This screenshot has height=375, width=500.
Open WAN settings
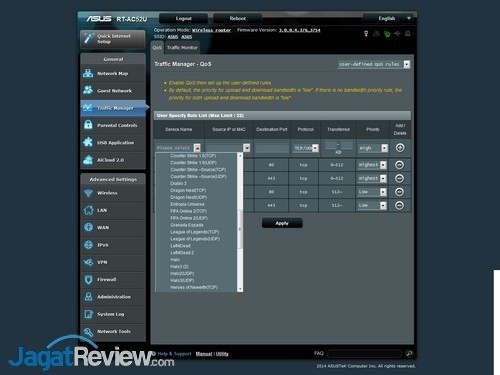(x=113, y=228)
